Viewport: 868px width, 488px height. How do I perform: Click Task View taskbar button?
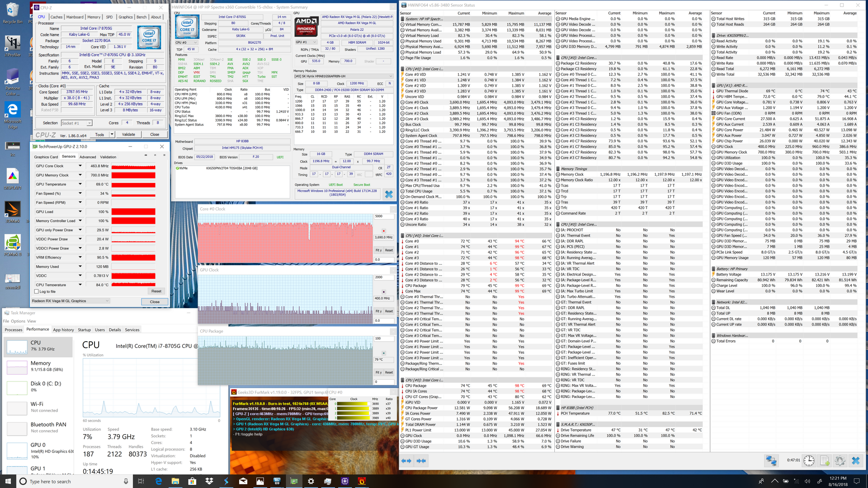click(x=141, y=481)
